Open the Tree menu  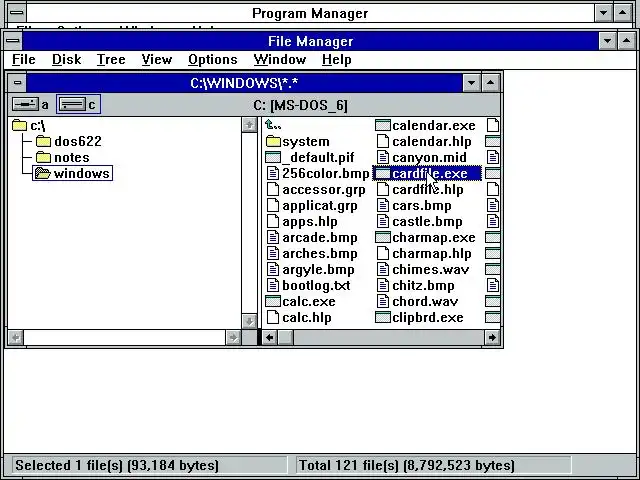click(x=111, y=60)
